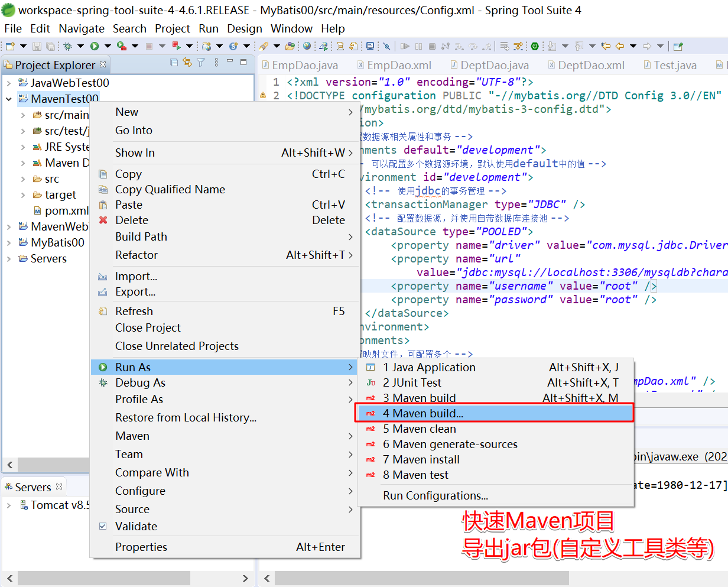The height and width of the screenshot is (587, 728).
Task: Click the Debug bug toolbar icon
Action: 68,46
